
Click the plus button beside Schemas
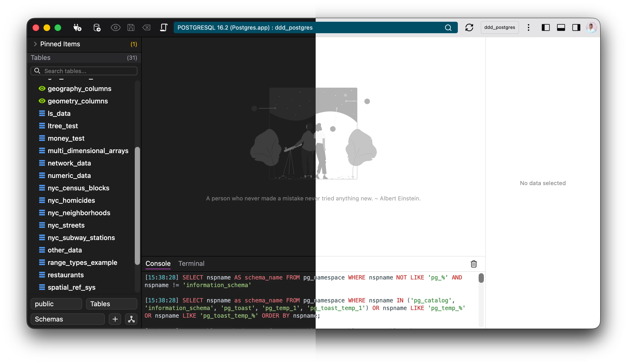tap(115, 319)
